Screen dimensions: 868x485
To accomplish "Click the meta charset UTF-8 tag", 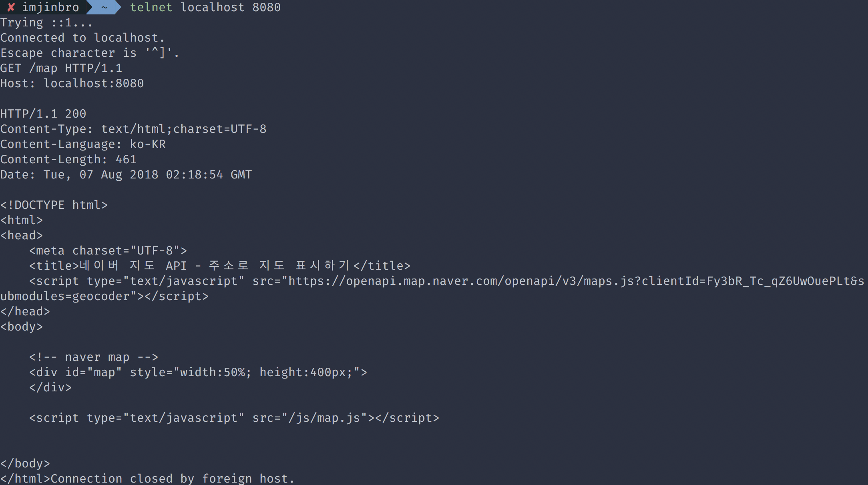I will [x=108, y=251].
